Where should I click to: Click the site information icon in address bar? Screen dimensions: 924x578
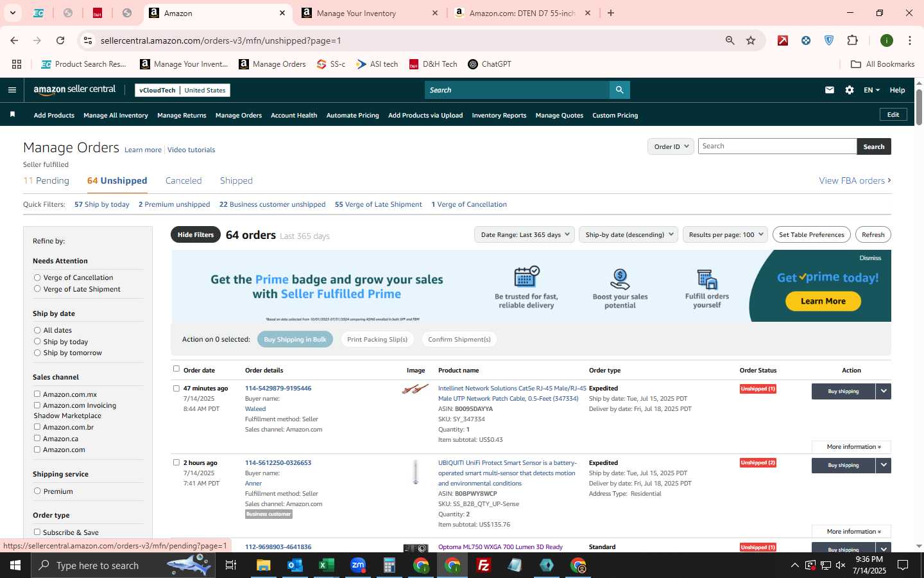click(88, 40)
